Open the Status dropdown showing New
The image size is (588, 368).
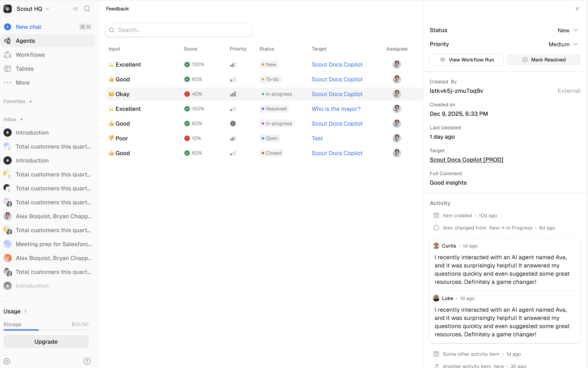(x=568, y=30)
